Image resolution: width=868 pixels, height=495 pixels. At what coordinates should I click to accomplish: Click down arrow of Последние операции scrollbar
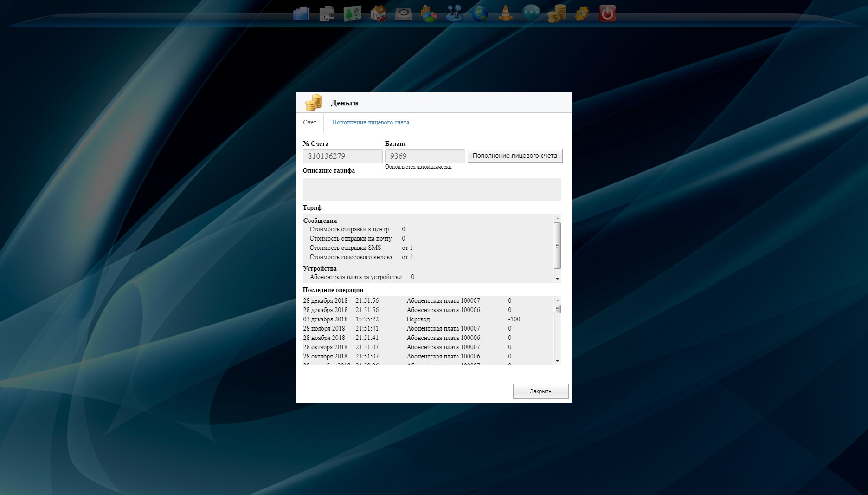click(558, 361)
